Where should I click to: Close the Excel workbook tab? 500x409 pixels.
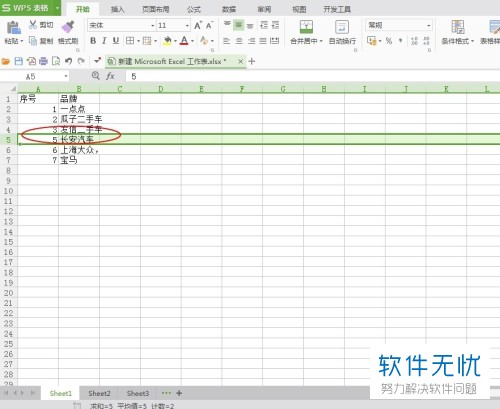(240, 61)
